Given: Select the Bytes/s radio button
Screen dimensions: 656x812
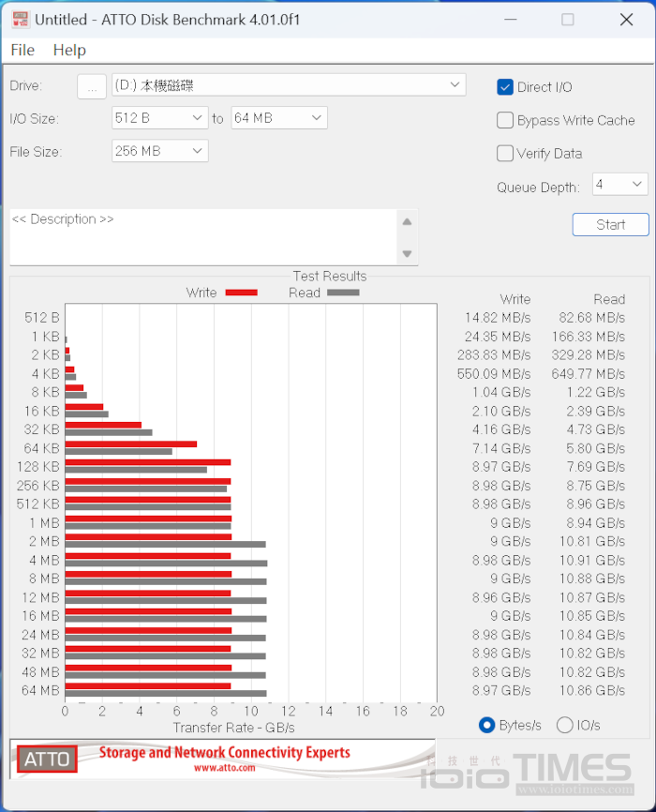Looking at the screenshot, I should (486, 725).
